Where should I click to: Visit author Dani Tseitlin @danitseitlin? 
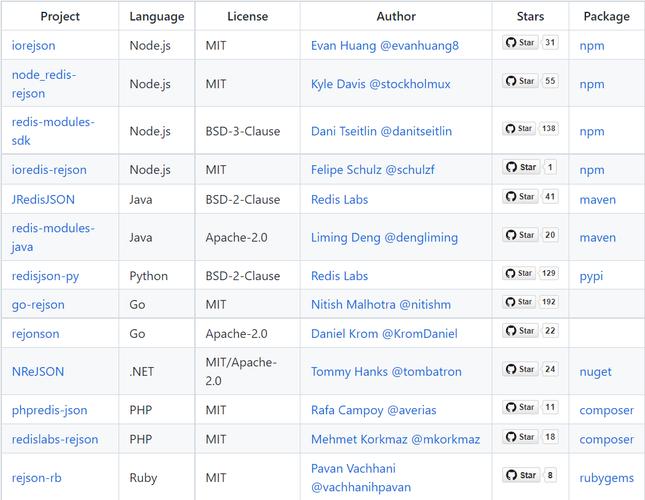(381, 132)
